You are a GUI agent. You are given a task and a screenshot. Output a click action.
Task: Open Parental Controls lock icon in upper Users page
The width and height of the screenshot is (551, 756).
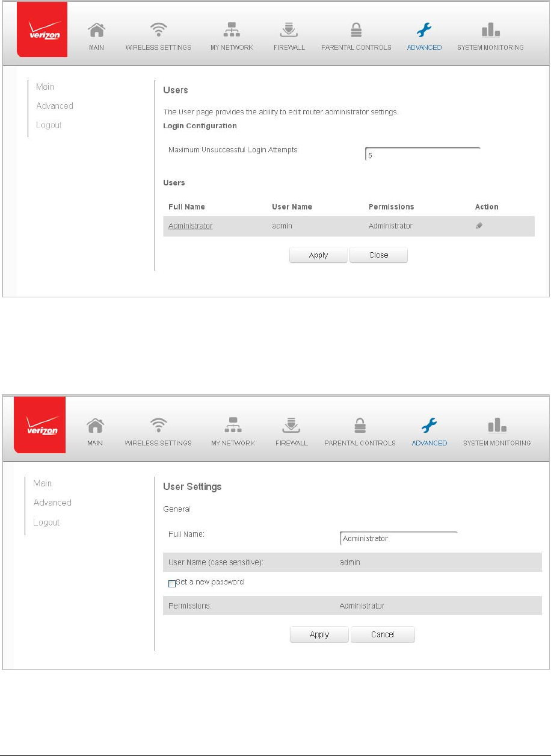(x=356, y=31)
